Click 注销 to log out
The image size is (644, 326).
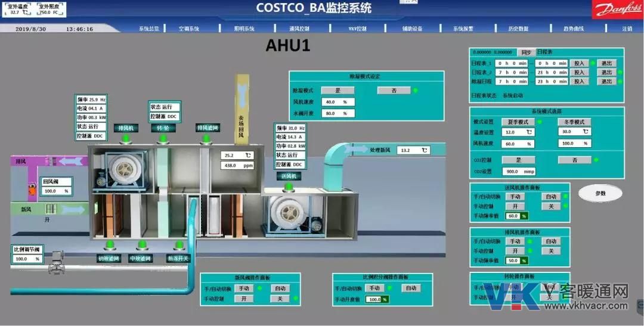tap(627, 29)
